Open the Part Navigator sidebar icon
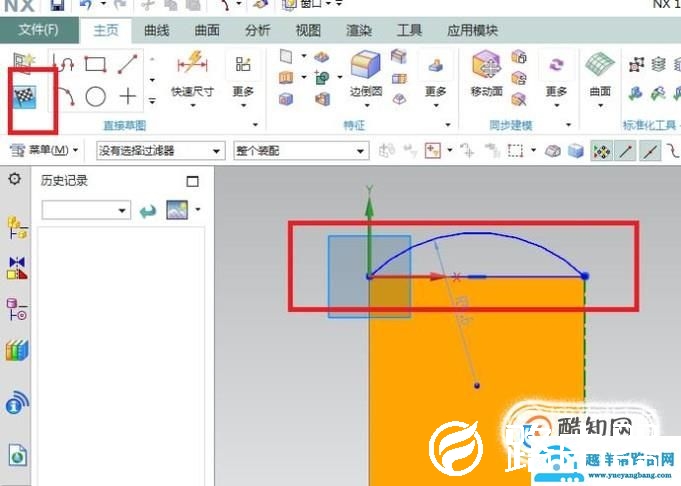Image resolution: width=681 pixels, height=486 pixels. point(17,309)
